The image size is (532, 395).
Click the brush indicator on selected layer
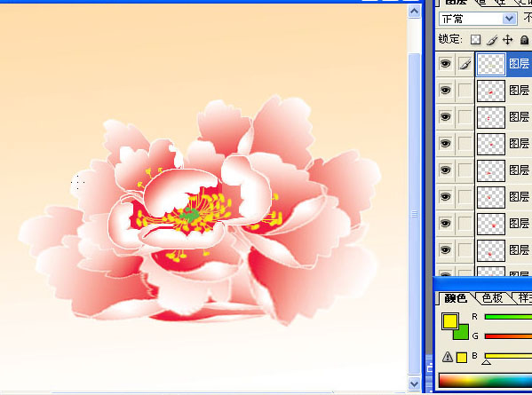(465, 64)
